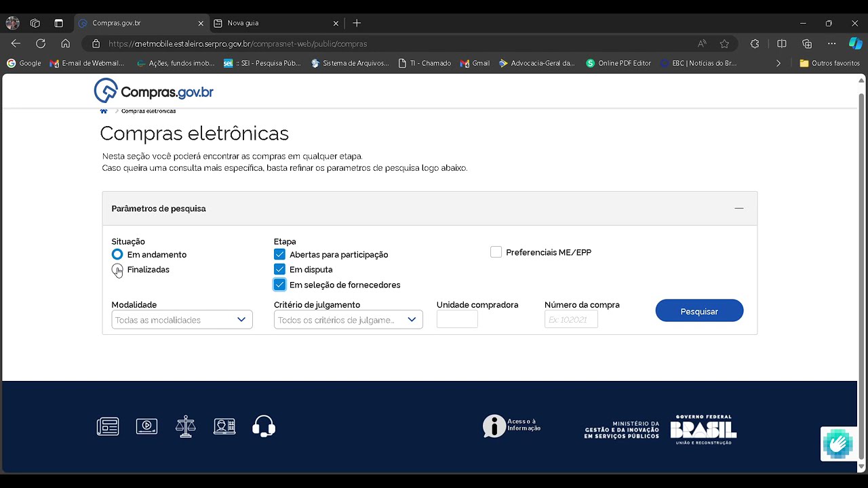Close the Compras.gov.br tab
The image size is (868, 488).
click(201, 23)
